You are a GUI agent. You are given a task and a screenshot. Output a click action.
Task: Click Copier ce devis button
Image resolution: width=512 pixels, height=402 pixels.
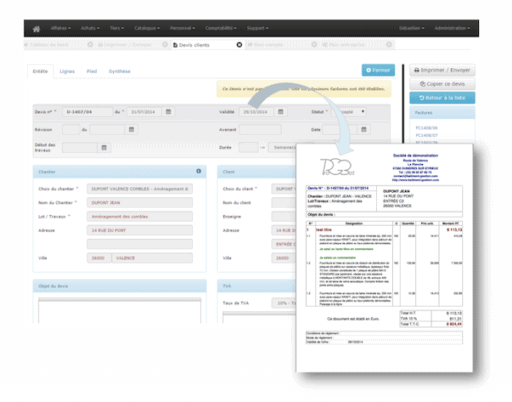tap(442, 84)
